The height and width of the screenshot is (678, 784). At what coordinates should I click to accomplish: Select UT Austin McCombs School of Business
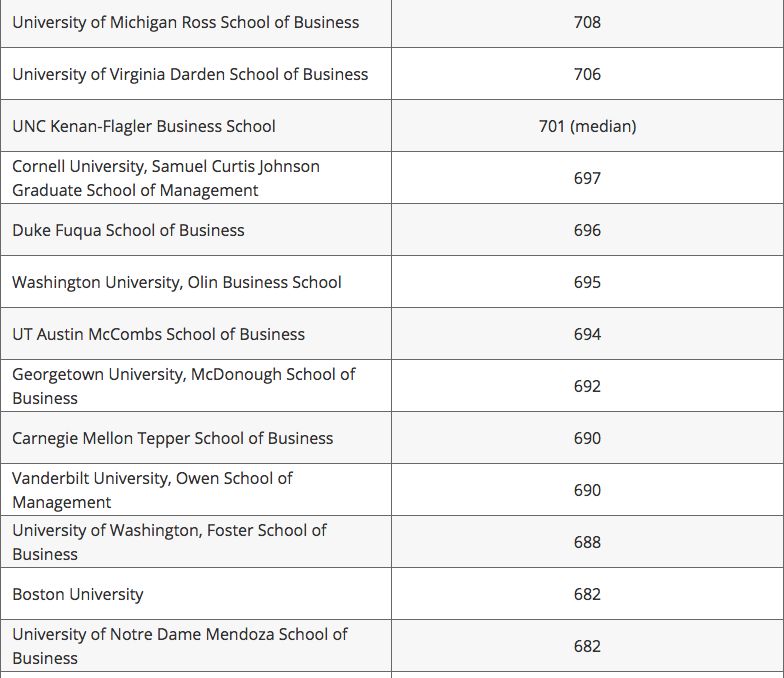pos(158,334)
